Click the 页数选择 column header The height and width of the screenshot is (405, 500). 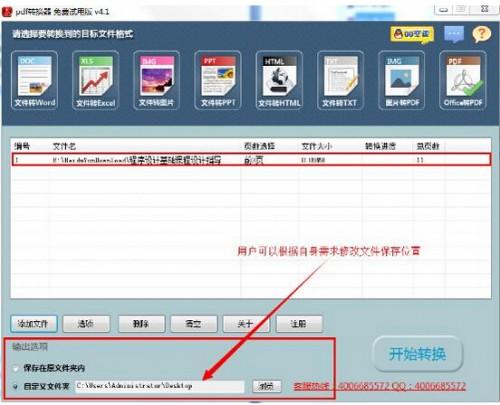click(x=259, y=146)
